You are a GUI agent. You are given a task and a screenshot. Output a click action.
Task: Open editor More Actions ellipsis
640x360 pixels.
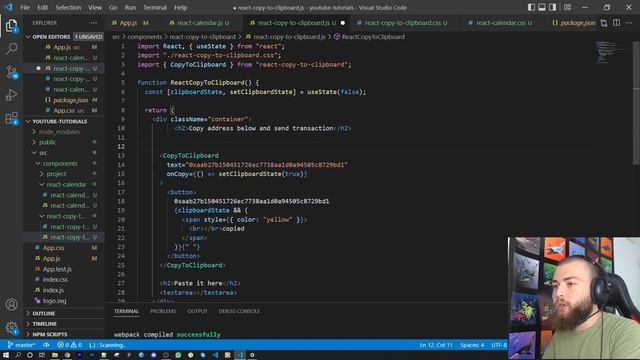[629, 23]
